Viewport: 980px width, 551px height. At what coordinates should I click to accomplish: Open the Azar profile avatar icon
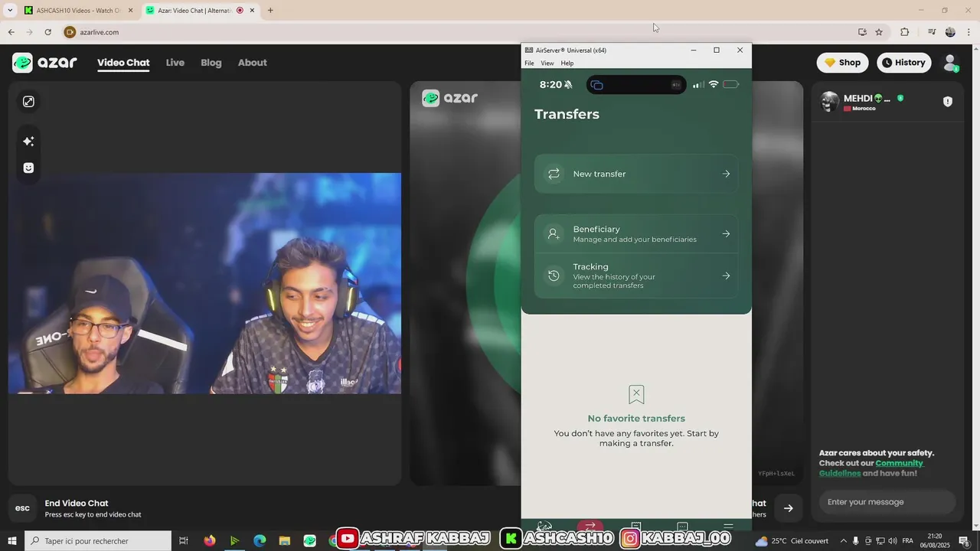click(x=950, y=63)
